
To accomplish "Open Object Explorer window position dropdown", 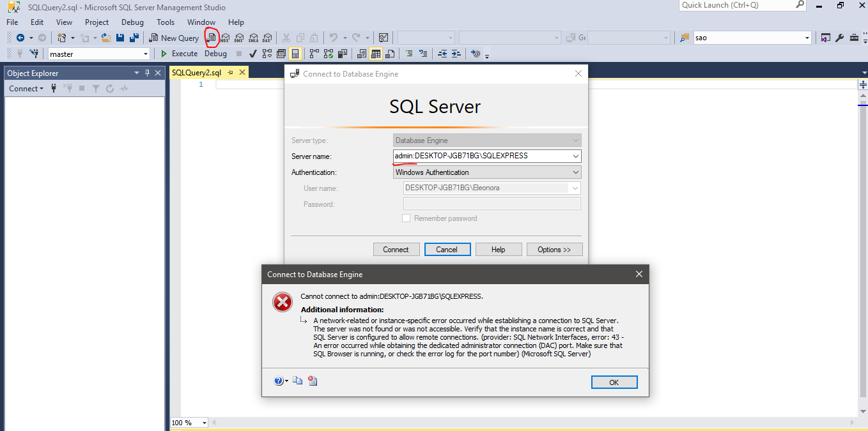I will pyautogui.click(x=136, y=73).
